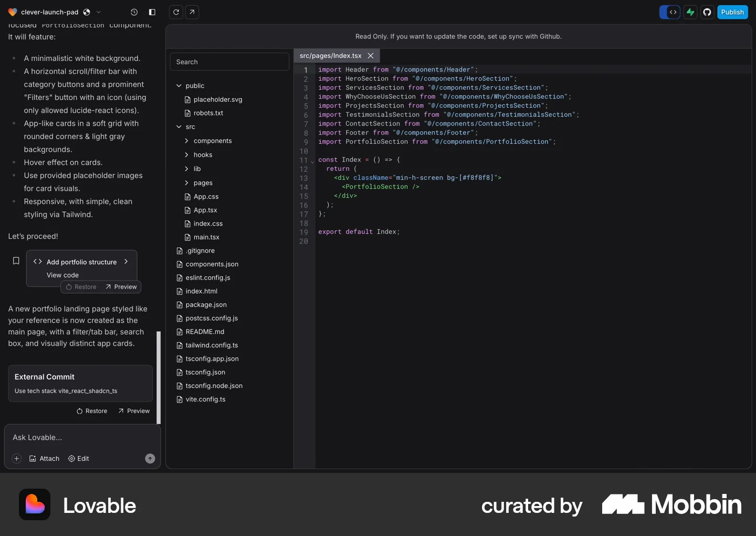
Task: Click Preview under Add portfolio structure
Action: coord(121,287)
